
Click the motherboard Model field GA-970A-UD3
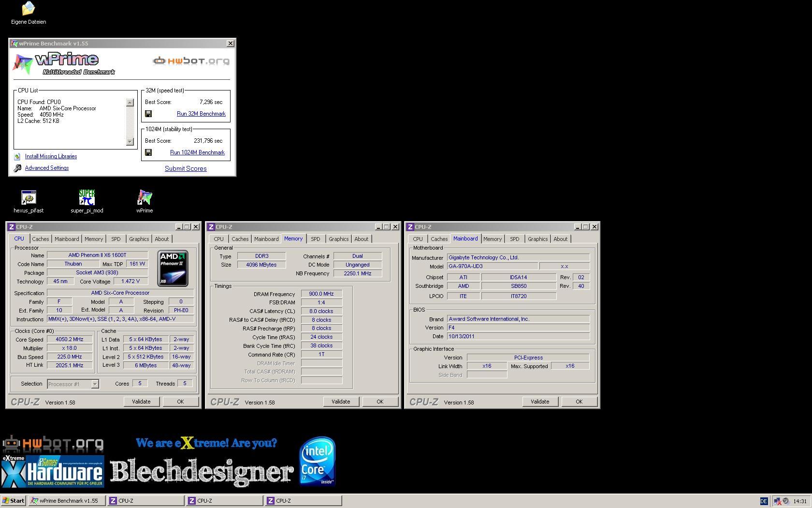(x=492, y=267)
